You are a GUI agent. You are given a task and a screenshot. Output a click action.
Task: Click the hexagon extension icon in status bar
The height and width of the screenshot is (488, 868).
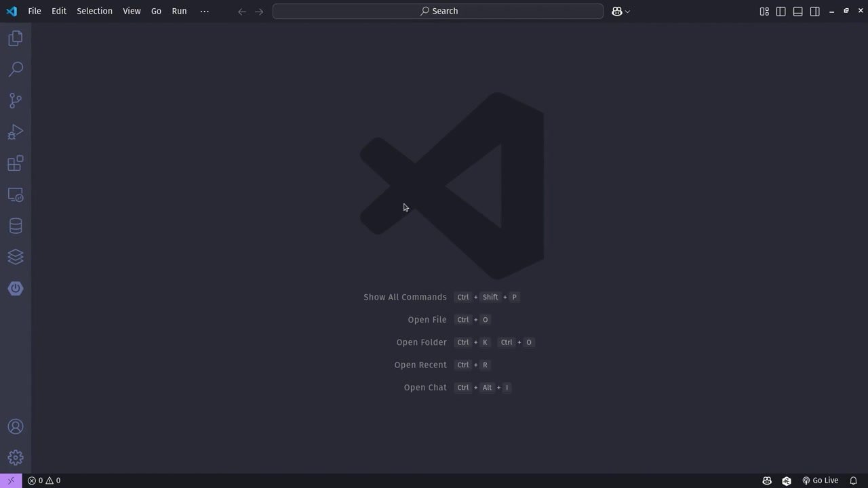pos(787,481)
